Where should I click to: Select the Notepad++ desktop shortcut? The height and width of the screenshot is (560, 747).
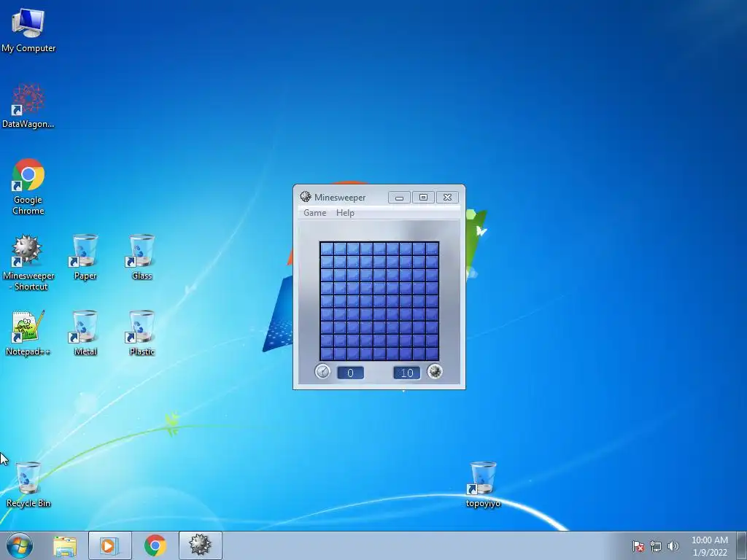pos(28,333)
